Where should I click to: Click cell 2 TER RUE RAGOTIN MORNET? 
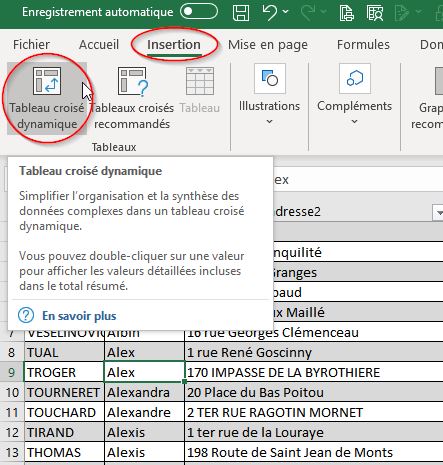point(314,412)
